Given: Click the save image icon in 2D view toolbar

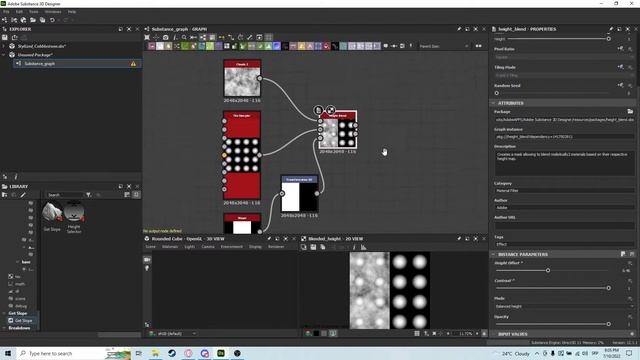Looking at the screenshot, I should (x=313, y=247).
